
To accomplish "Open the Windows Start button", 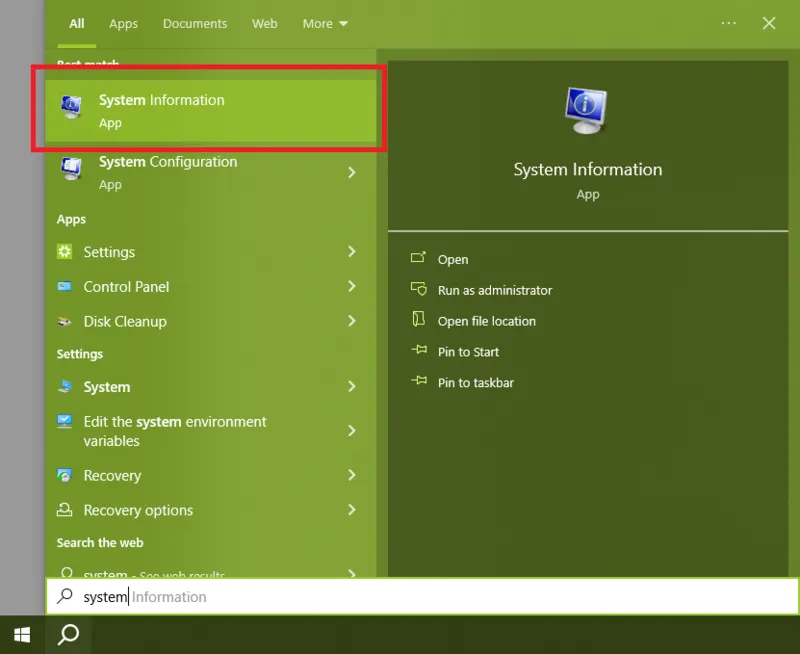I will [x=22, y=635].
